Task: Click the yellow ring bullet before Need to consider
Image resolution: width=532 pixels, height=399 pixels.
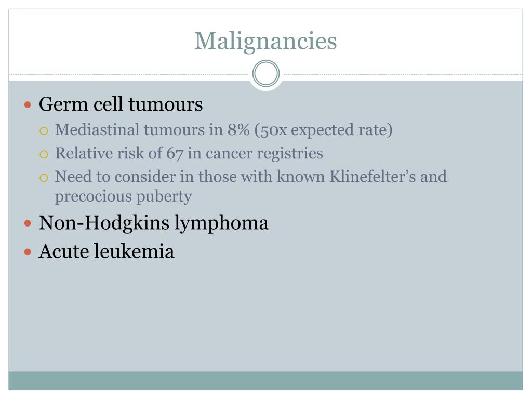Action: (x=44, y=178)
